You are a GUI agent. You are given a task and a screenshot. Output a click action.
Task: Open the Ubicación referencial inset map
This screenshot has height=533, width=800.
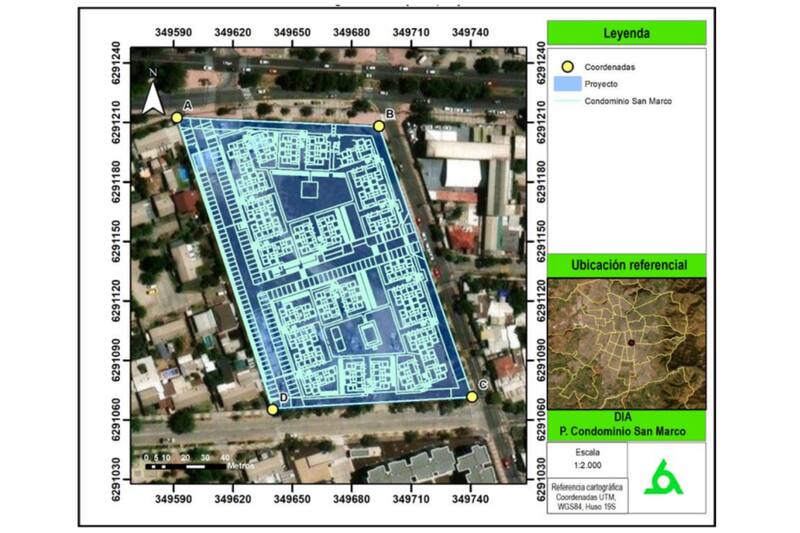pyautogui.click(x=626, y=343)
